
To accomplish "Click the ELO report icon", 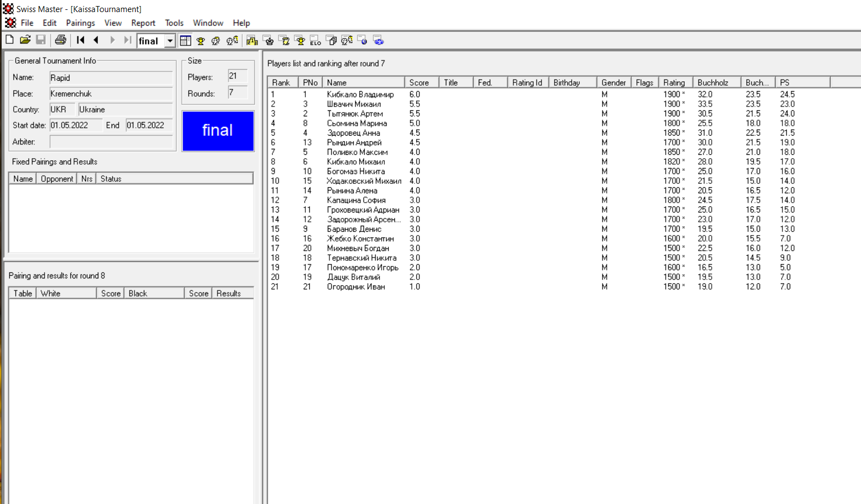I will coord(315,41).
